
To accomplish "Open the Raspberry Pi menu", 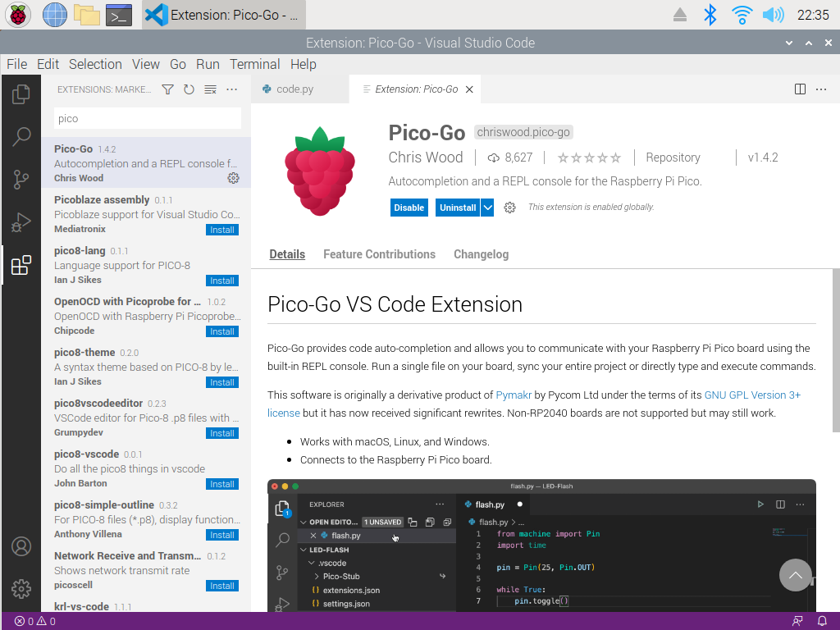I will pos(18,15).
